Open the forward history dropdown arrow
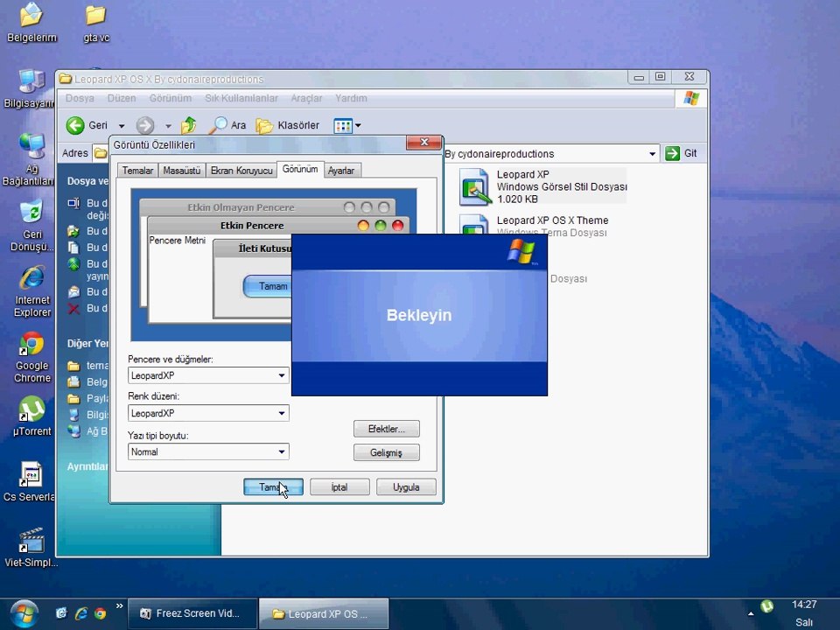Image resolution: width=840 pixels, height=630 pixels. pyautogui.click(x=168, y=126)
